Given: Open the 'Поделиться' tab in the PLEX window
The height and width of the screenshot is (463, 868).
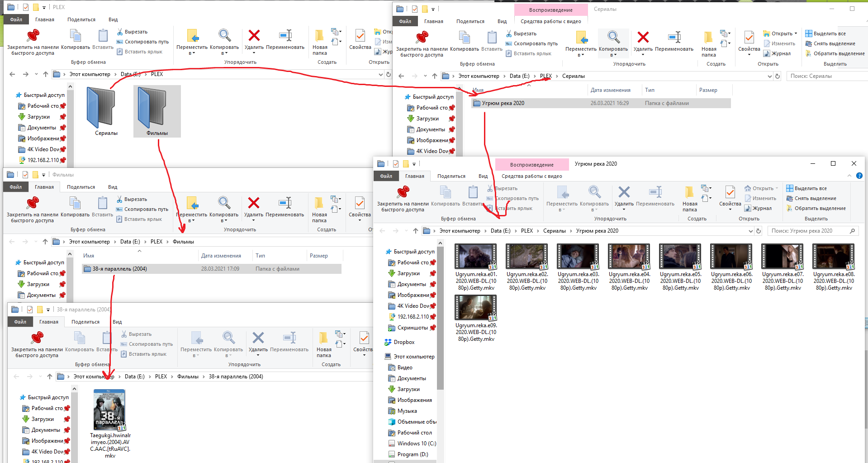Looking at the screenshot, I should click(81, 19).
